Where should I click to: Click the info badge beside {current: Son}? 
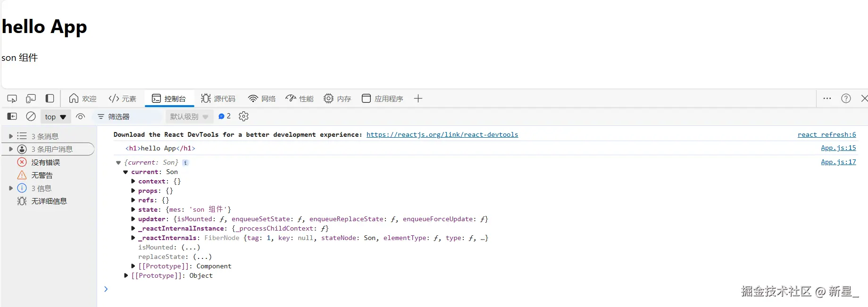(185, 163)
